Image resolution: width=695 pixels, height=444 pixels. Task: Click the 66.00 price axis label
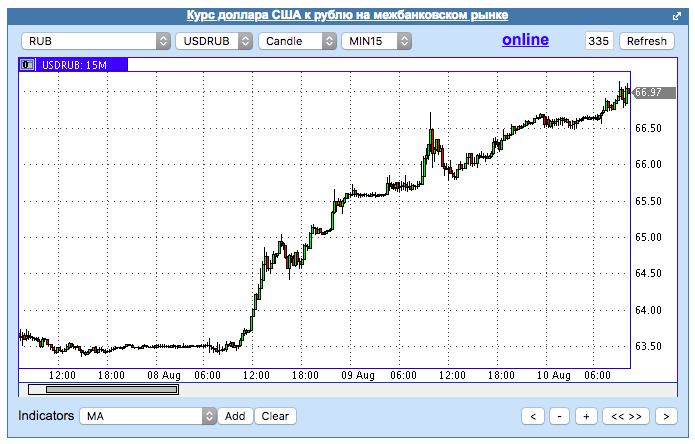point(648,165)
